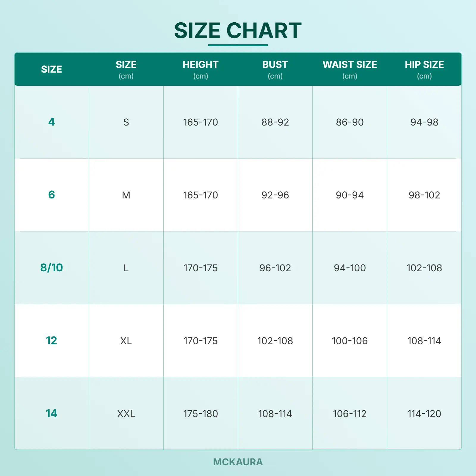Image resolution: width=476 pixels, height=476 pixels.
Task: Click the 8/10 size label
Action: [x=51, y=267]
